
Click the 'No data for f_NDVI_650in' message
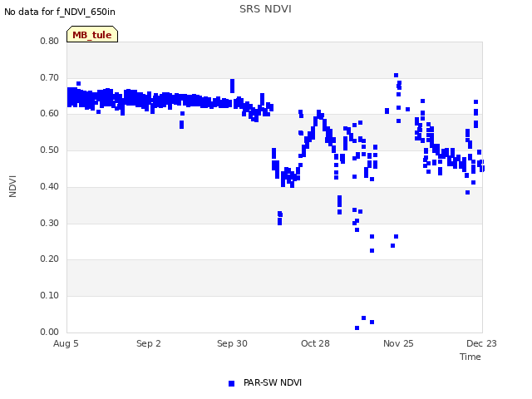tap(60, 12)
